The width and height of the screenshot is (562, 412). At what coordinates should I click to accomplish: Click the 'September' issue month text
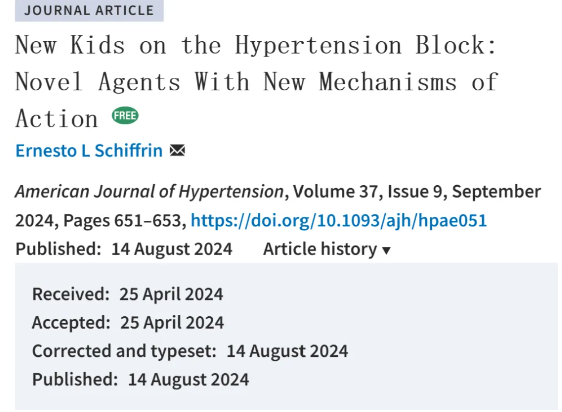point(496,191)
